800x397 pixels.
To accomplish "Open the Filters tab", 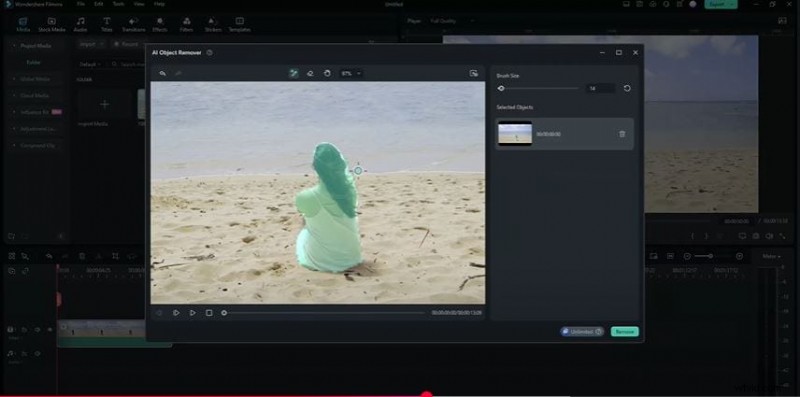I will coord(186,24).
